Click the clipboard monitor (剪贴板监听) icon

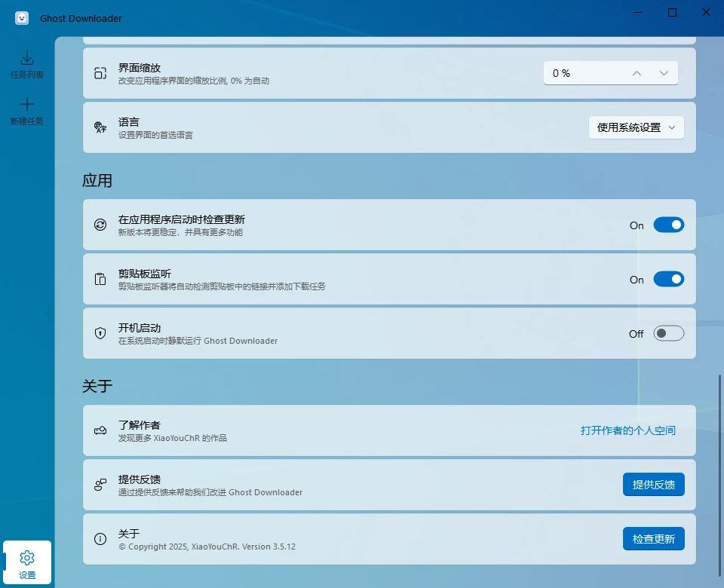click(x=100, y=279)
